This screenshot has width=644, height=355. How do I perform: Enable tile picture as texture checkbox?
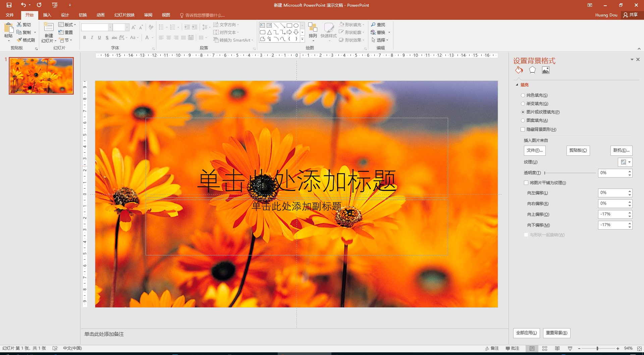click(x=526, y=183)
